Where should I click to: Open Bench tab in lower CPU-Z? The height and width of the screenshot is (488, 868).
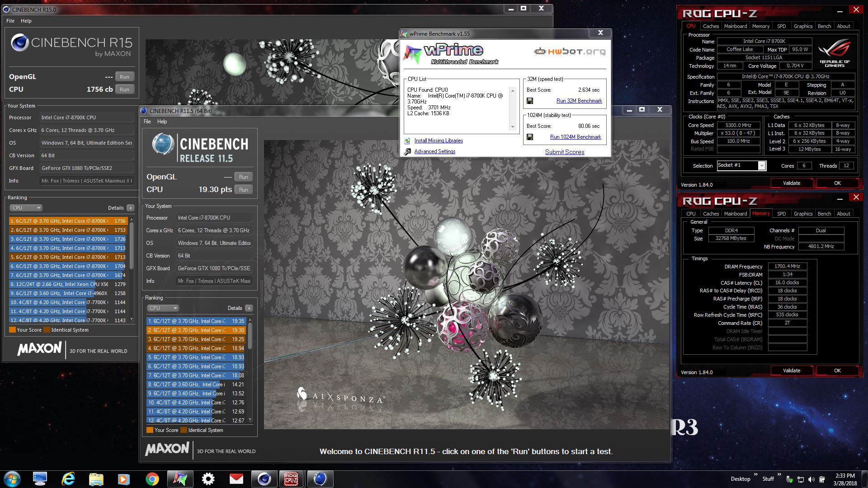824,214
